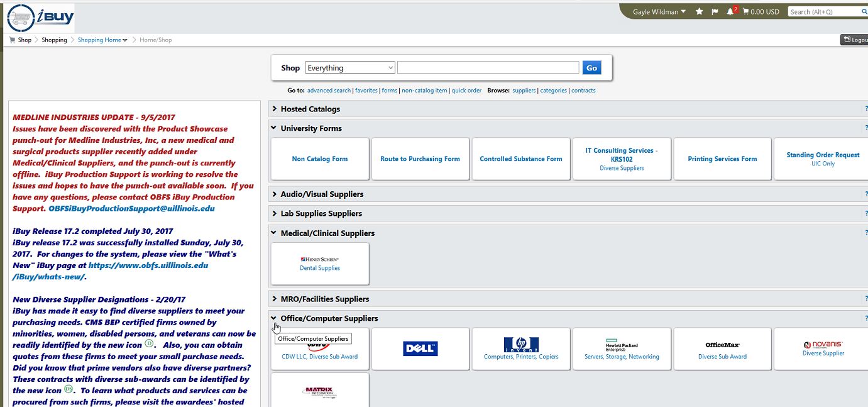Browse contracts link
Viewport: 868px width, 407px height.
pos(583,91)
